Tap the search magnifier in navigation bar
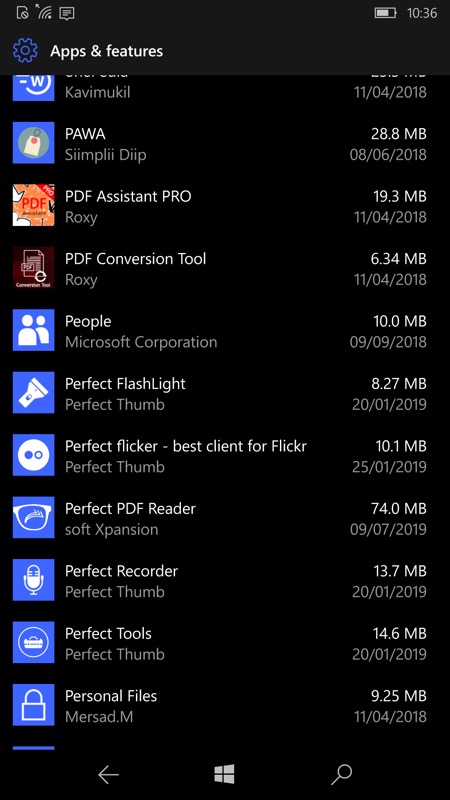The height and width of the screenshot is (800, 450). click(x=341, y=774)
